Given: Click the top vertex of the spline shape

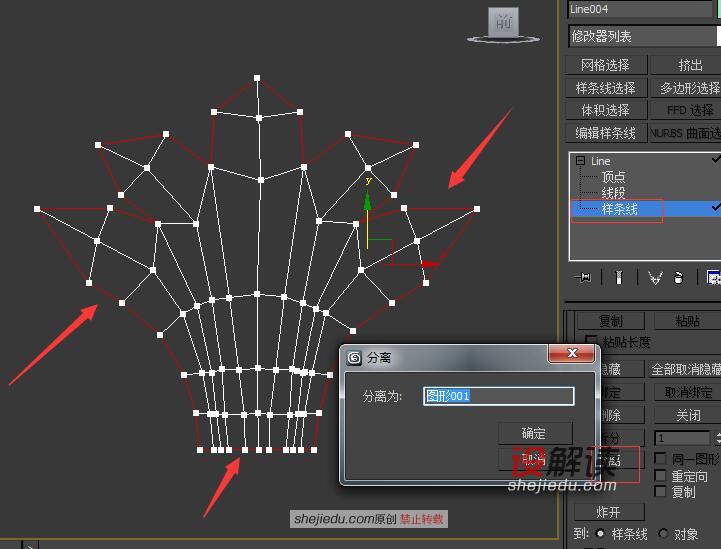Looking at the screenshot, I should pos(257,78).
